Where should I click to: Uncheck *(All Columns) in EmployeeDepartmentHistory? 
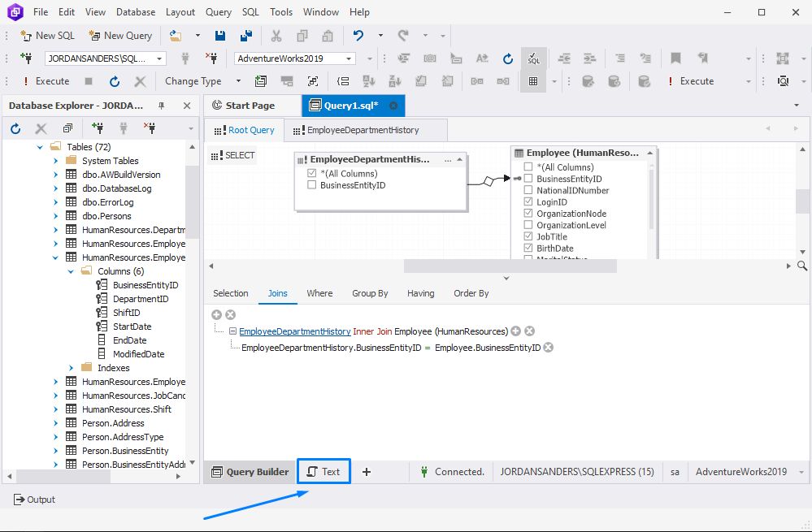point(312,173)
